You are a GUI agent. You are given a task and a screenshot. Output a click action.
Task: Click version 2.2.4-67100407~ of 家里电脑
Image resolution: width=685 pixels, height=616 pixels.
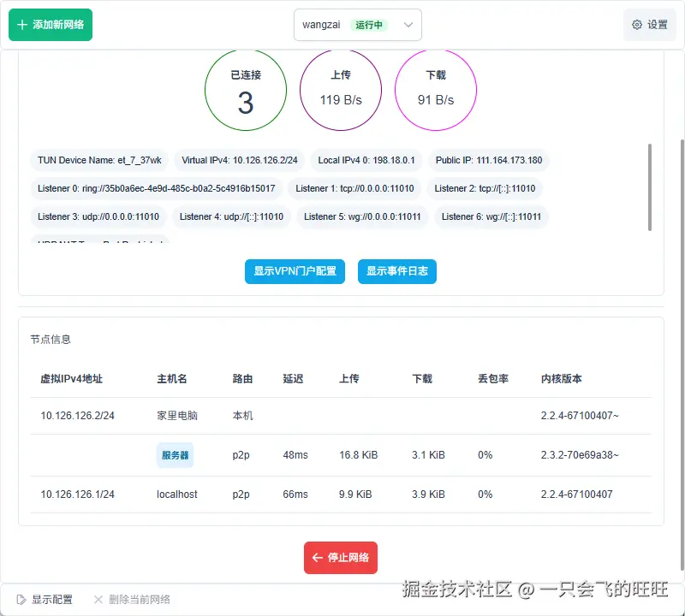coord(580,416)
